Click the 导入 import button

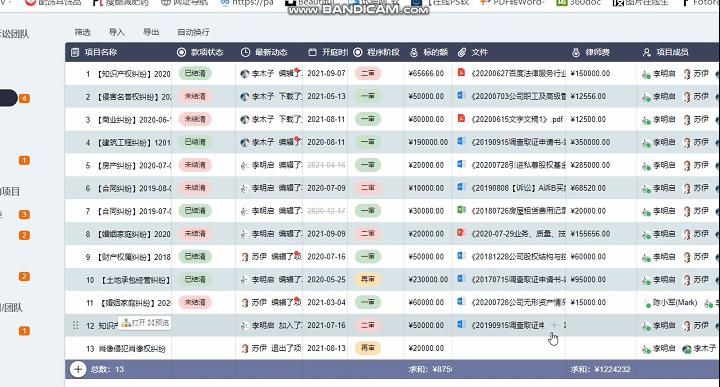click(x=117, y=32)
